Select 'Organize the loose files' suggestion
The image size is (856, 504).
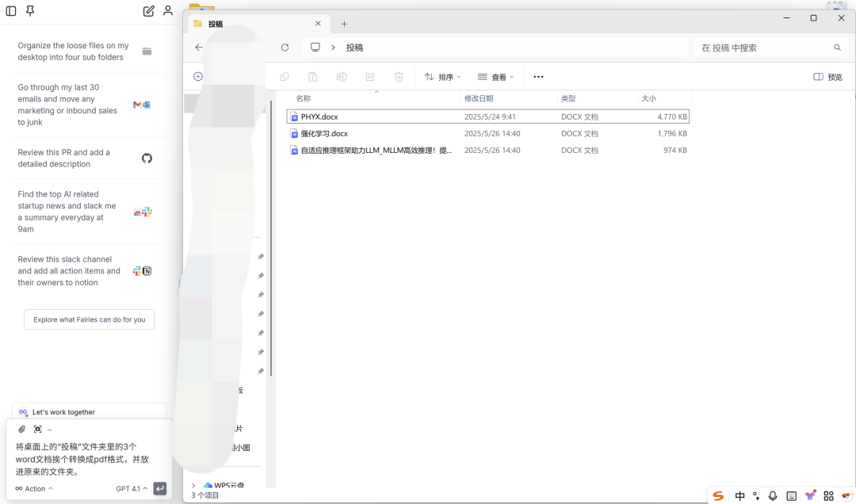click(89, 52)
